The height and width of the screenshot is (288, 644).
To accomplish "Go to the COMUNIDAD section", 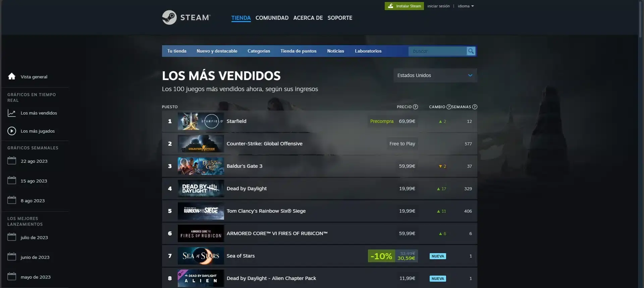I will pyautogui.click(x=272, y=18).
